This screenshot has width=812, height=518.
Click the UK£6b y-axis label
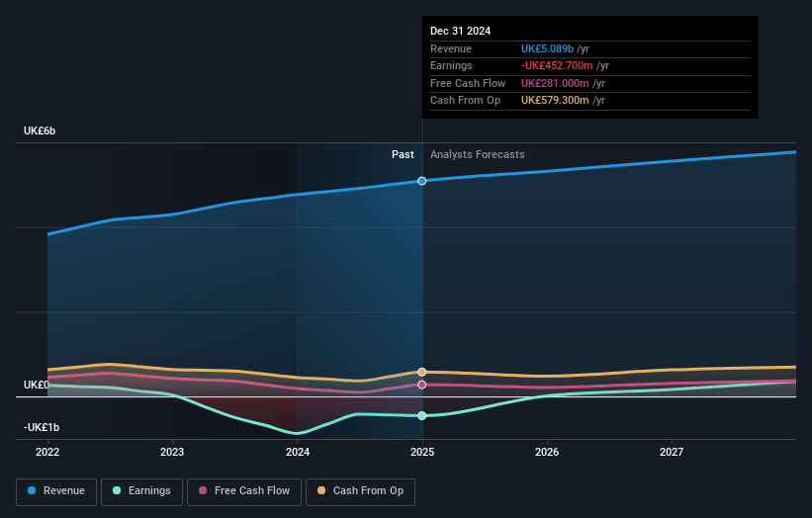pos(40,130)
